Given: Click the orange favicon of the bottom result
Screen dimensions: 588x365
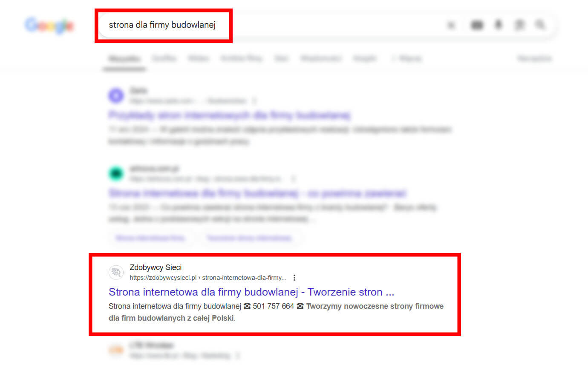Looking at the screenshot, I should tap(116, 350).
